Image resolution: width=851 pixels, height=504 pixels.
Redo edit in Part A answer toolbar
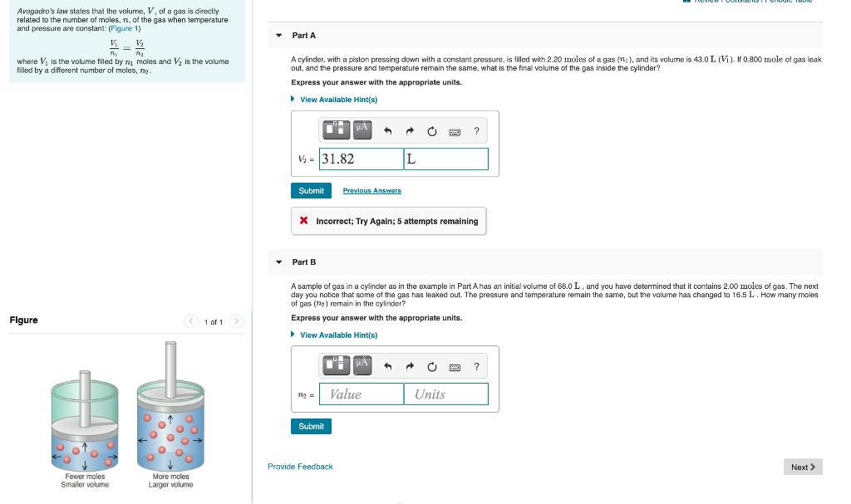[x=410, y=130]
